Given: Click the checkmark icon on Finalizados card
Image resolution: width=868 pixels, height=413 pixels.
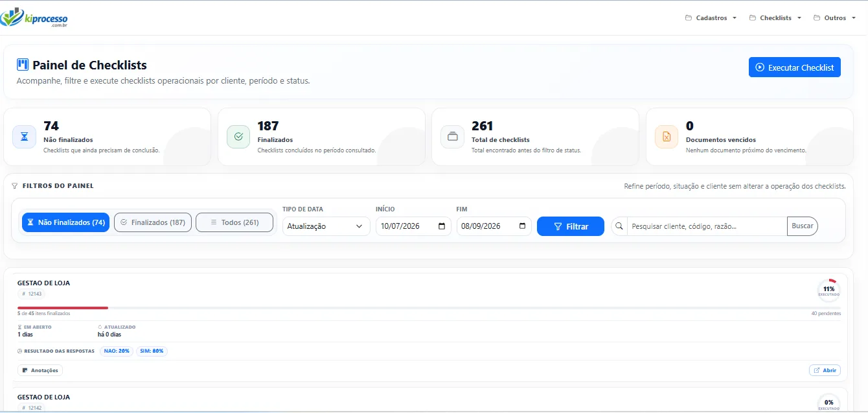Looking at the screenshot, I should tap(238, 137).
